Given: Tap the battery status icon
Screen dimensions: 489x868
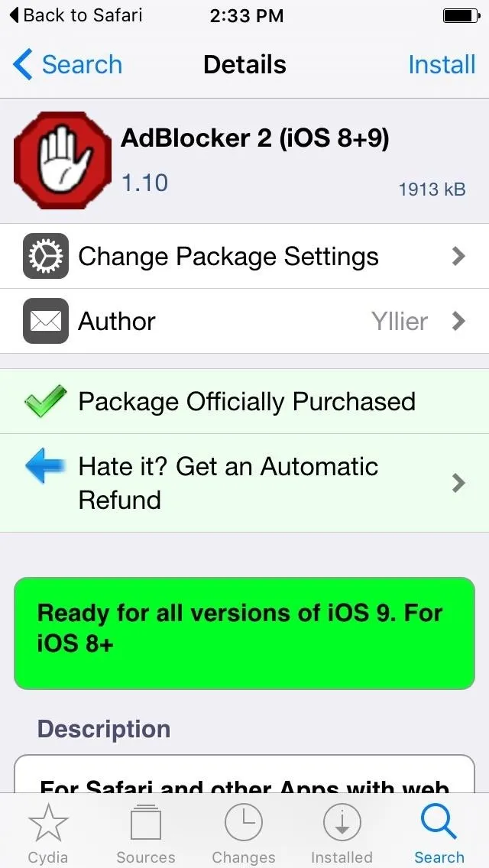Looking at the screenshot, I should point(461,15).
